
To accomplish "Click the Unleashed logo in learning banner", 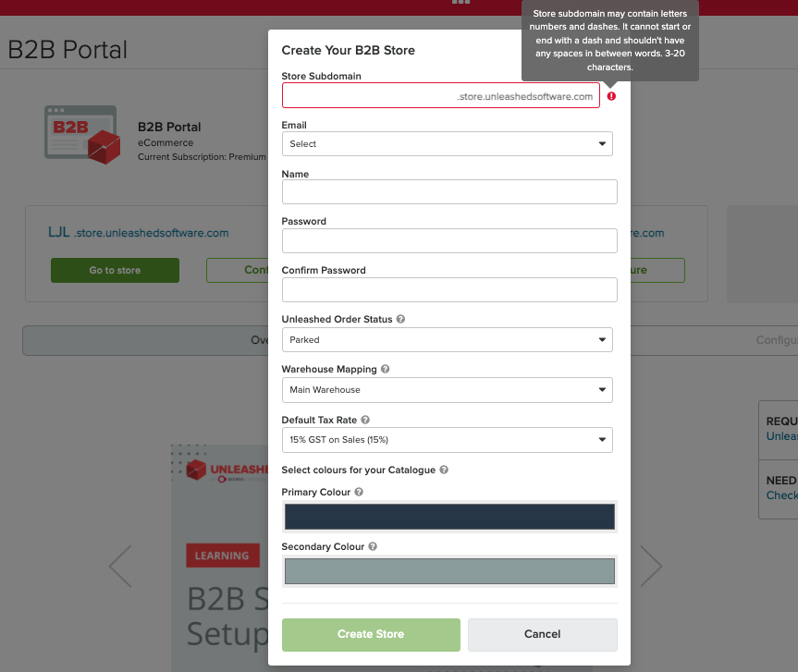I will (x=227, y=470).
